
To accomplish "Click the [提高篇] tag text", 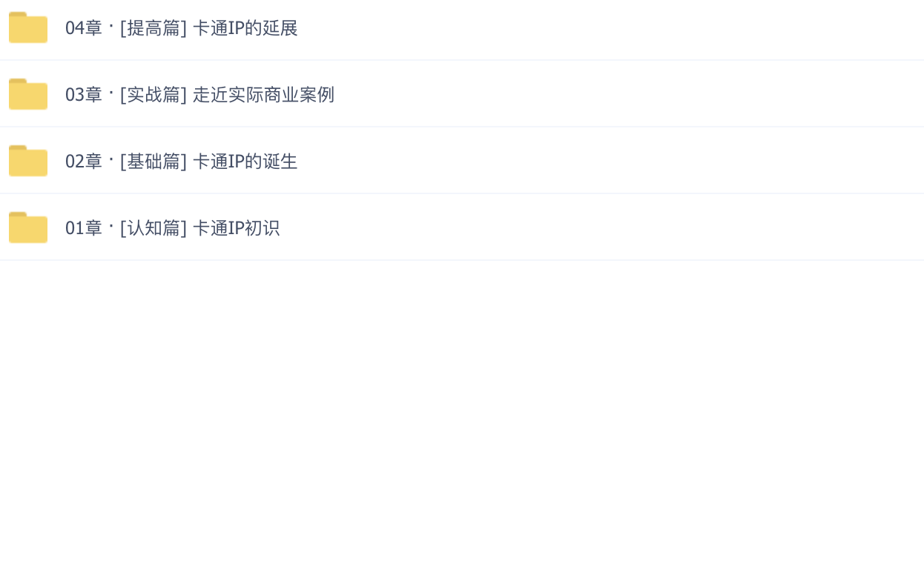I will (154, 28).
